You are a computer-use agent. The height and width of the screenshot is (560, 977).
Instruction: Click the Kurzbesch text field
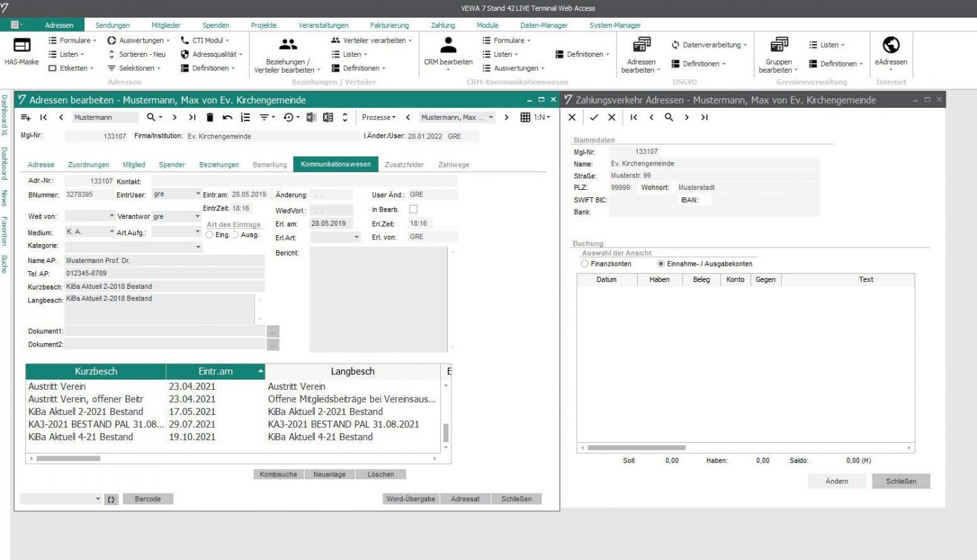click(x=164, y=286)
